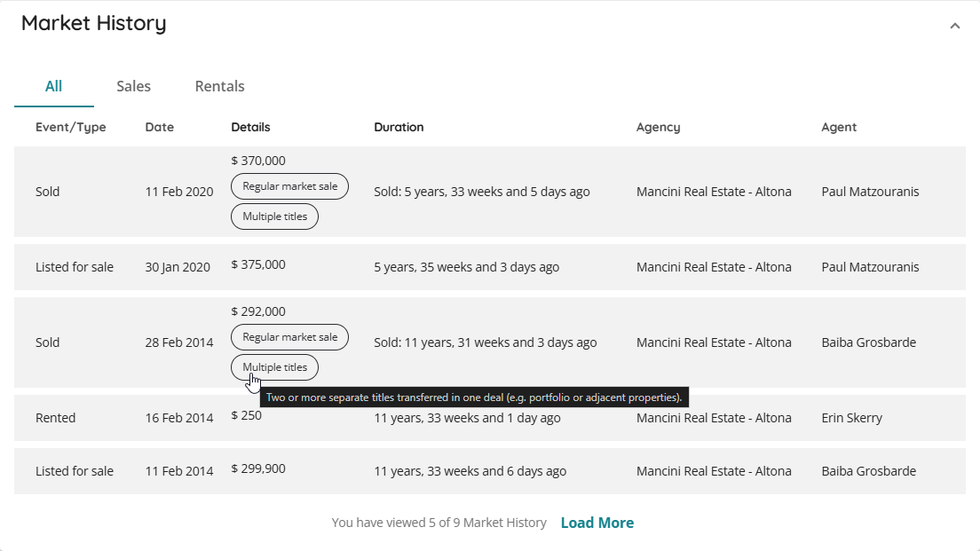Click Load More link

pos(597,523)
